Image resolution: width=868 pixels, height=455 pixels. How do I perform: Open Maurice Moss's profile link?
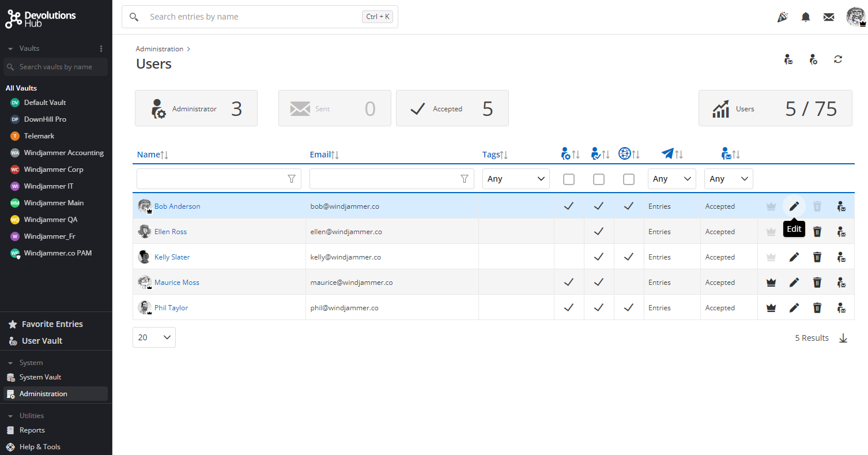click(x=177, y=283)
